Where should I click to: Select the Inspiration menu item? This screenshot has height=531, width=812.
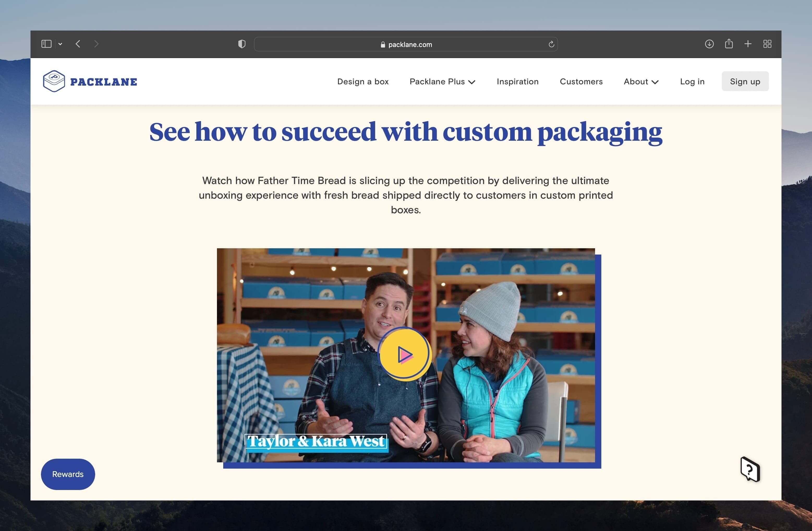point(517,82)
